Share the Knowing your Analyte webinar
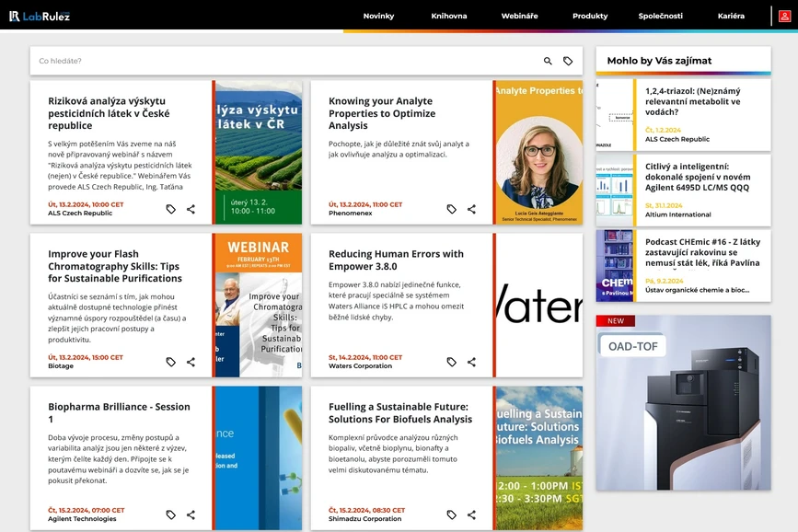 pos(472,209)
